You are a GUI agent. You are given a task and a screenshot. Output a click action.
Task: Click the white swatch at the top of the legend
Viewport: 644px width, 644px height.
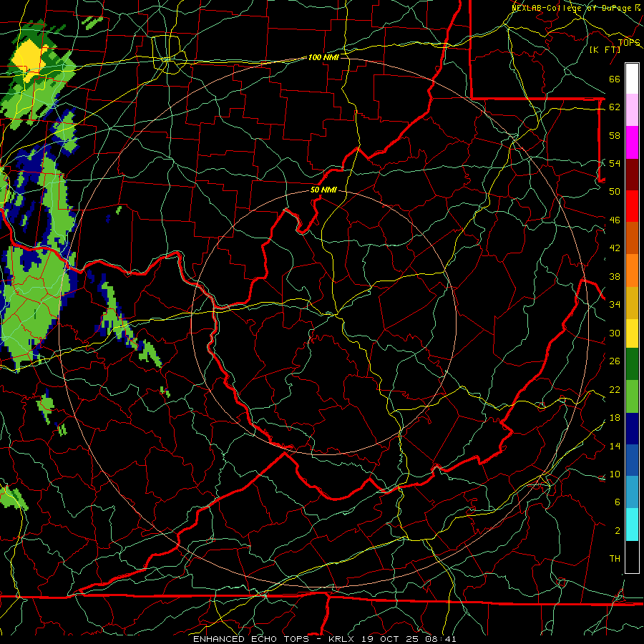pos(632,79)
